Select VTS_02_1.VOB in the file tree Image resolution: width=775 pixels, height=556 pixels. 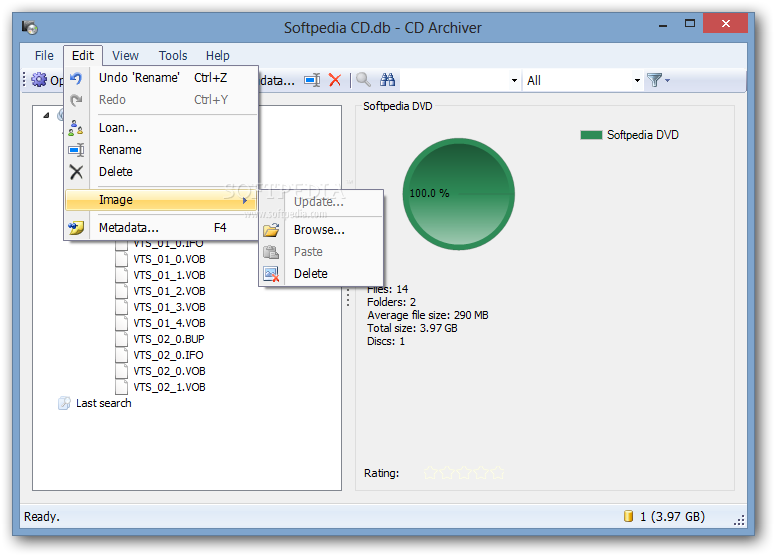tap(169, 387)
